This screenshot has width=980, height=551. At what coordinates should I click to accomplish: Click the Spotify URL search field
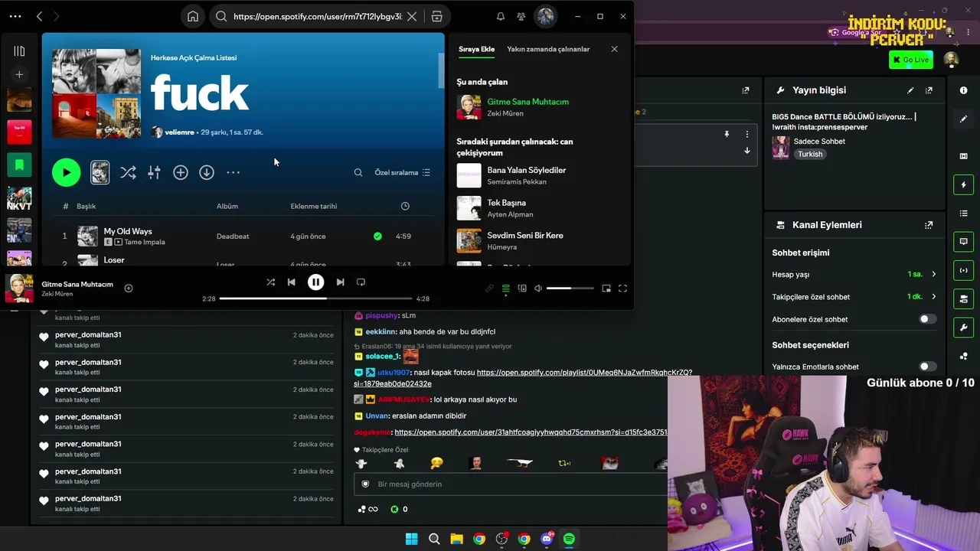(x=318, y=16)
